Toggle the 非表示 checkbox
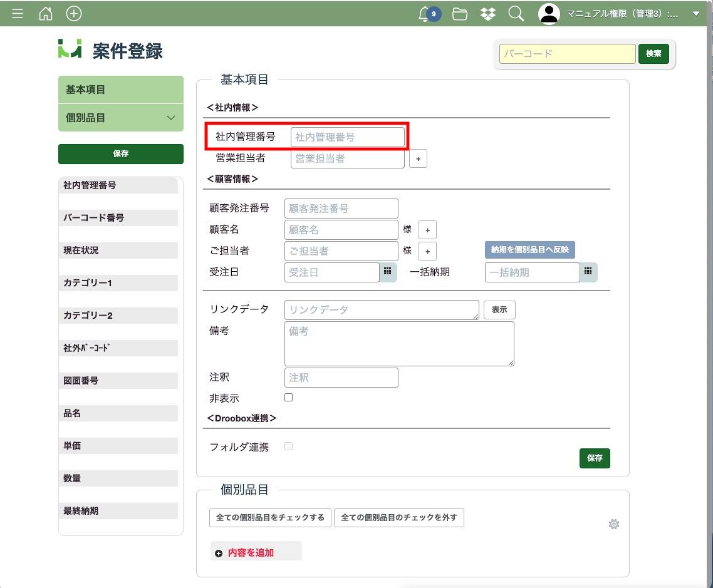This screenshot has height=588, width=713. click(288, 398)
